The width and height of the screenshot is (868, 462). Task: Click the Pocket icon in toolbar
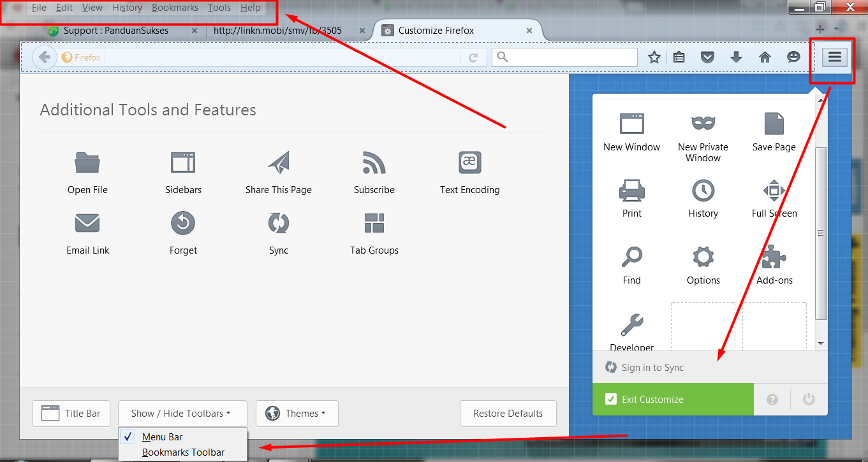point(707,57)
